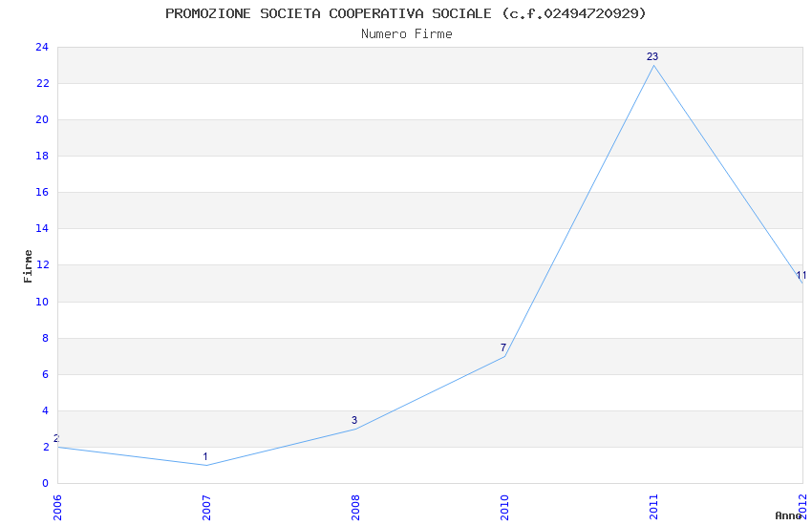Click the y-axis tick value 24
Image resolution: width=812 pixels, height=525 pixels.
pyautogui.click(x=42, y=48)
